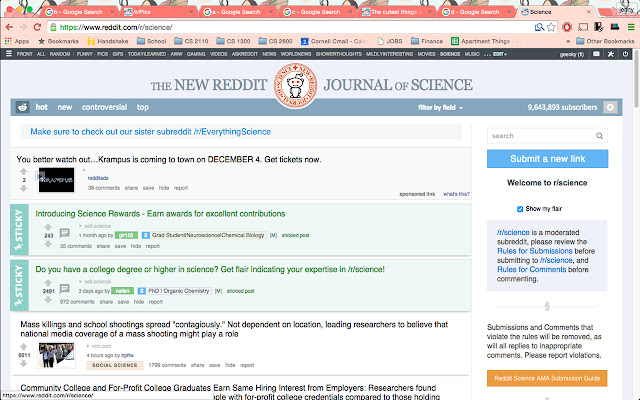Screen dimensions: 640x400
Task: Open self-post icon of Science Rewards post
Action: [x=64, y=233]
